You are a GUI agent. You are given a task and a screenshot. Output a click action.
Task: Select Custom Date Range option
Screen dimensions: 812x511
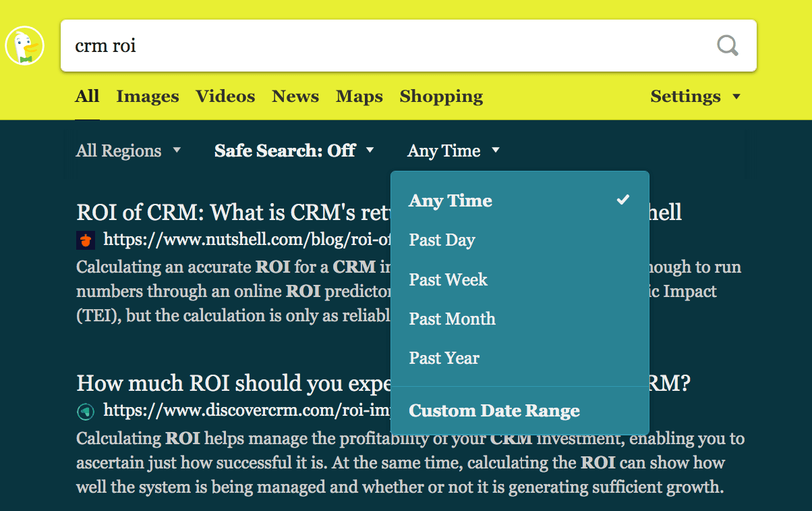coord(519,410)
